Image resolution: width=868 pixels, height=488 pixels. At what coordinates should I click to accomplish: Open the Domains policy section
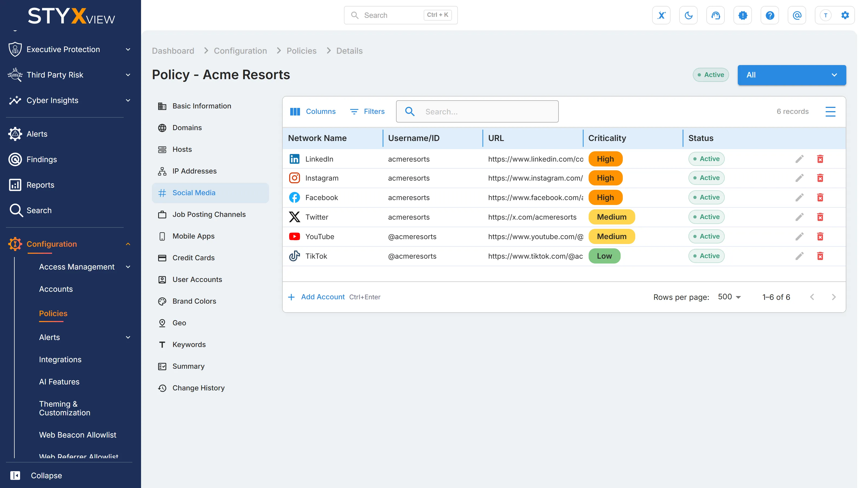pos(210,128)
